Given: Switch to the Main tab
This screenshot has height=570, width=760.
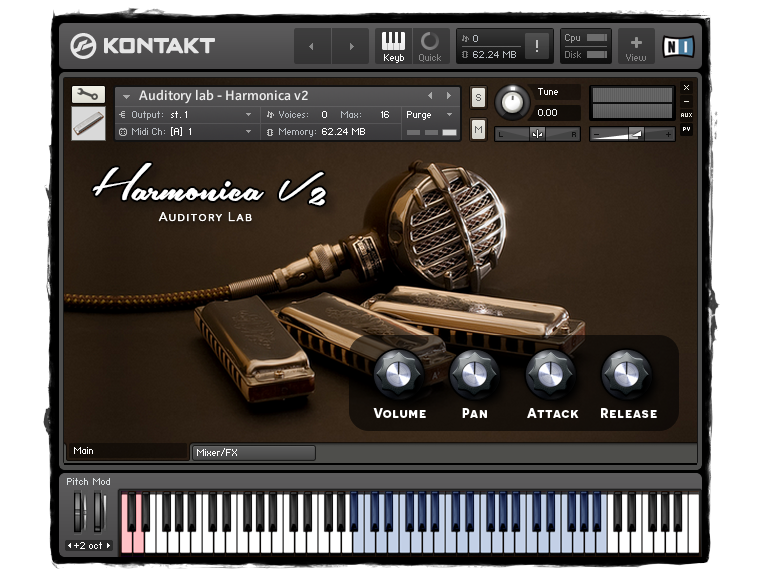Looking at the screenshot, I should (x=127, y=451).
